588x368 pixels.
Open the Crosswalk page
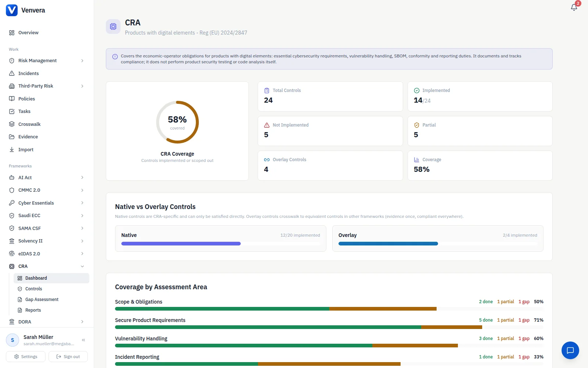tap(47, 124)
